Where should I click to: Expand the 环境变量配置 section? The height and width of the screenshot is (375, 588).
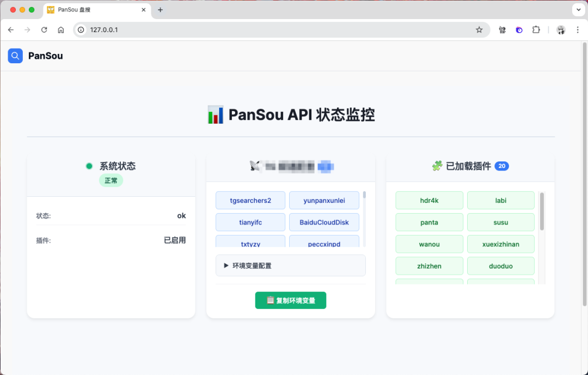click(290, 265)
